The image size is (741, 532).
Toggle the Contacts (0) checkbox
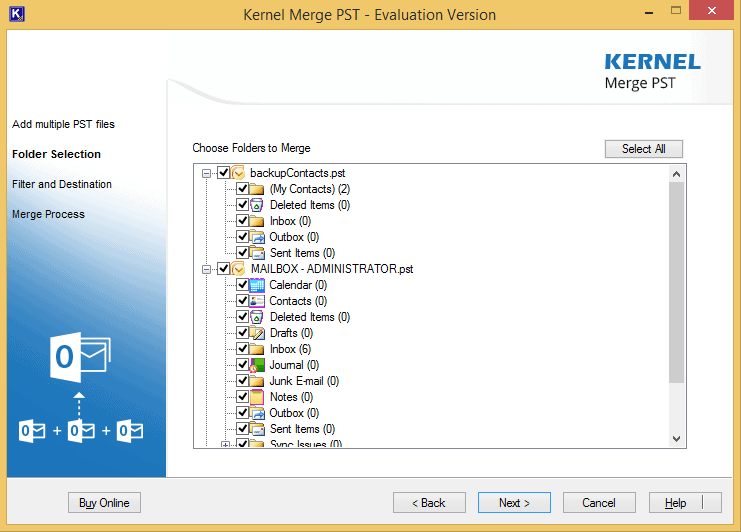[242, 300]
